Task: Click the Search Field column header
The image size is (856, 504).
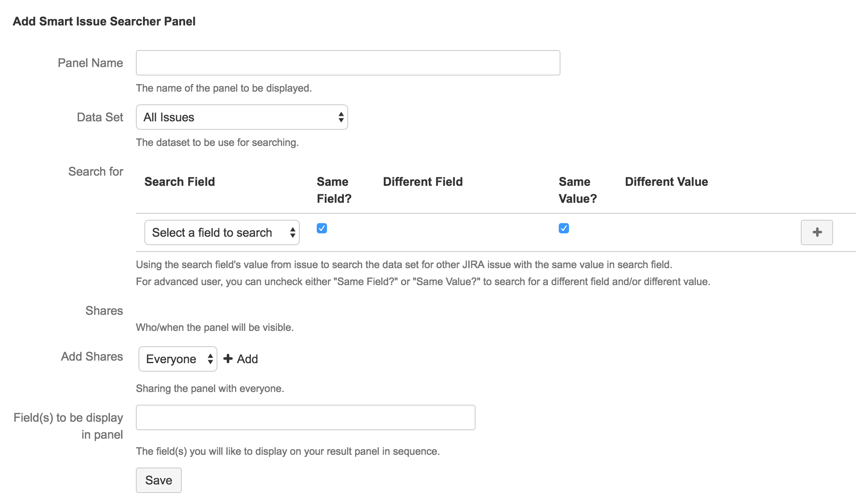Action: coord(180,182)
